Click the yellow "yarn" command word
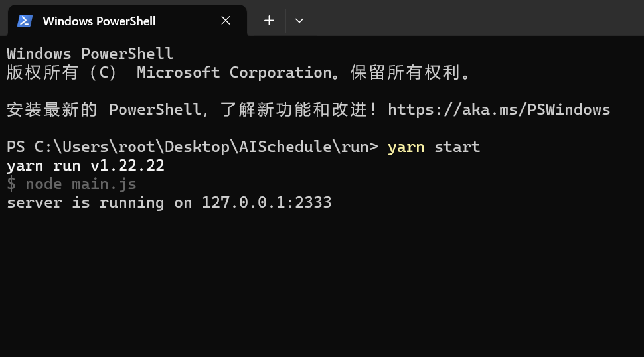 point(406,147)
